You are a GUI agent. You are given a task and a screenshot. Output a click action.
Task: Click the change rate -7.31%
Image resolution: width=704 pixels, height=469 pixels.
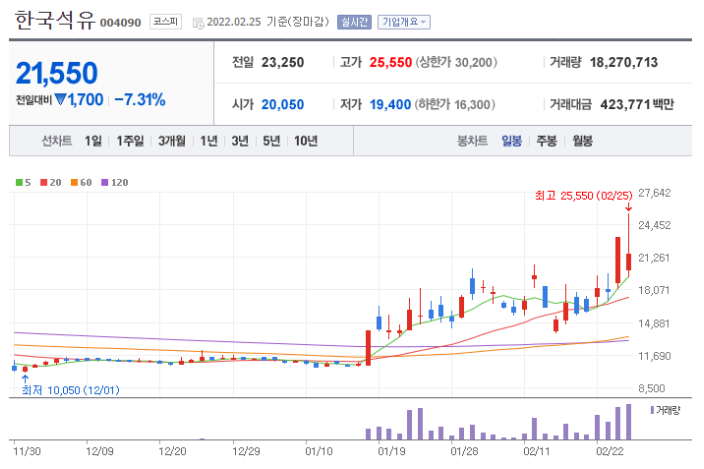pyautogui.click(x=140, y=99)
